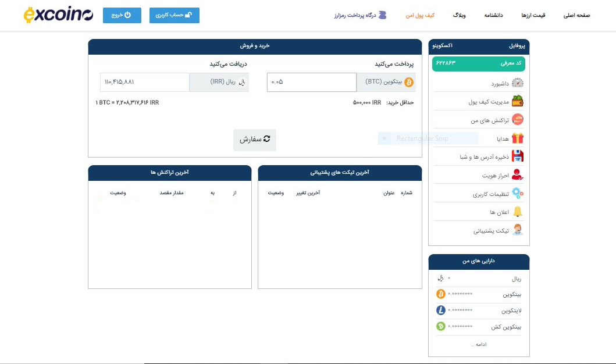Click the dashboard gauge icon
The height and width of the screenshot is (364, 616).
tap(517, 83)
